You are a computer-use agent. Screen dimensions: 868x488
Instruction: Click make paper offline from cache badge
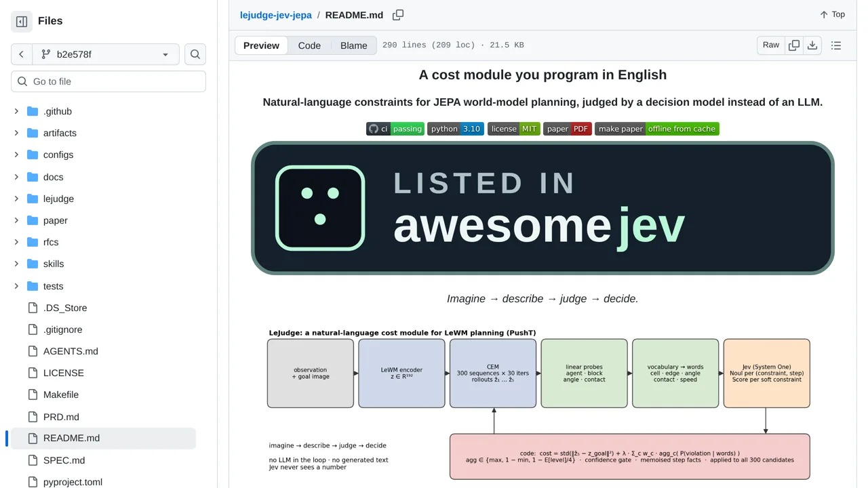pyautogui.click(x=657, y=129)
